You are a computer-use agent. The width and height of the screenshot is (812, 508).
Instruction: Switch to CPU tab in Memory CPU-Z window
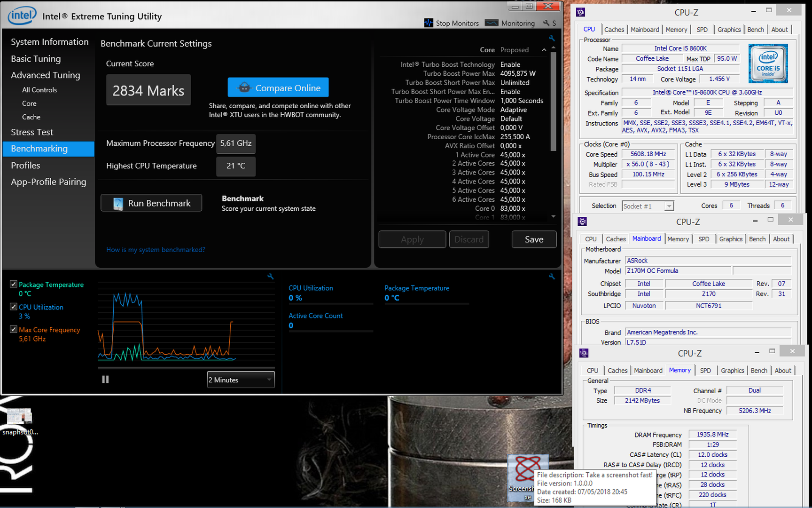[593, 371]
